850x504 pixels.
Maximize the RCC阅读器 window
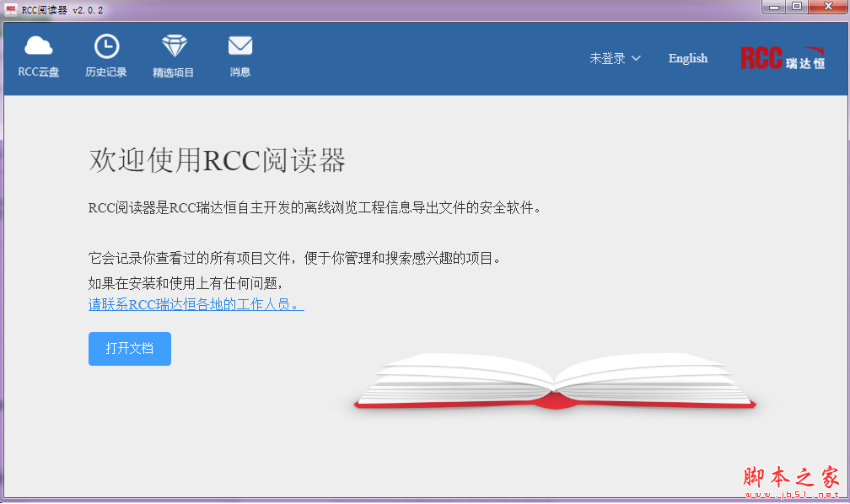click(797, 7)
